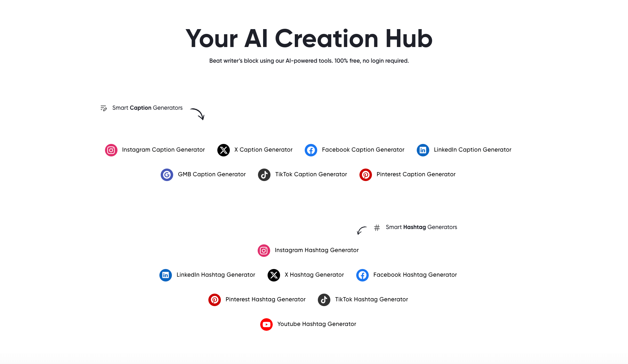Click the Facebook Caption Generator icon
The width and height of the screenshot is (628, 364).
[311, 150]
